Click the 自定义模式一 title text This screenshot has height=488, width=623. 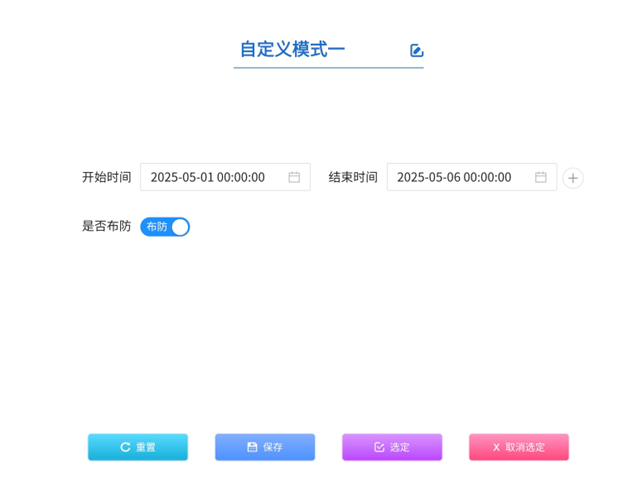[292, 50]
